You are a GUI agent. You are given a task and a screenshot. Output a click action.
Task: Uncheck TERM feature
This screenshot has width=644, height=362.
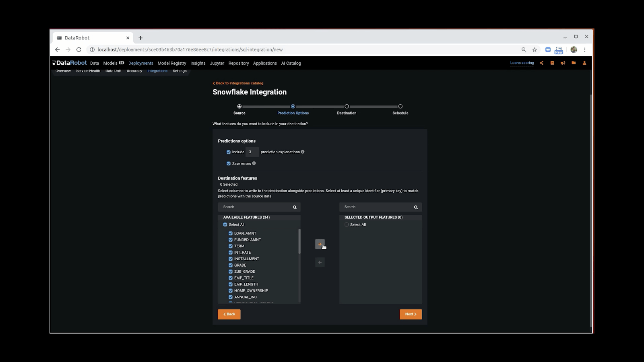[x=231, y=246]
